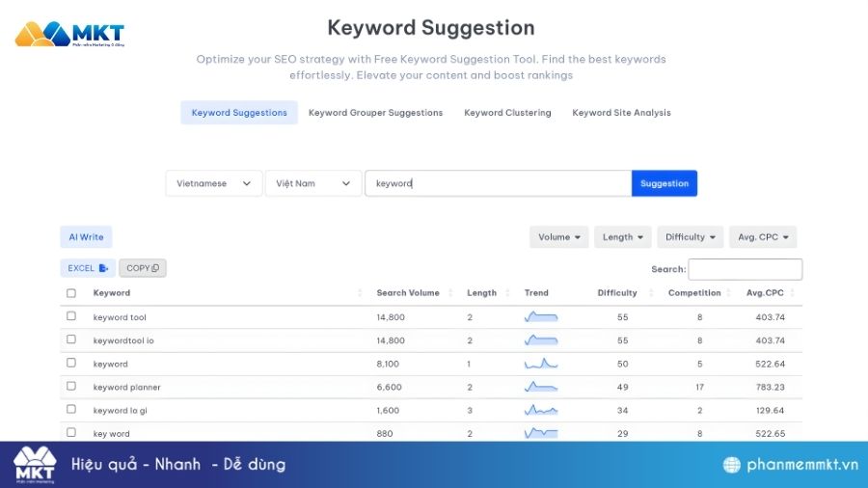Click the 129.64 Avg.CPC value
Viewport: 868px width, 488px height.
[770, 410]
